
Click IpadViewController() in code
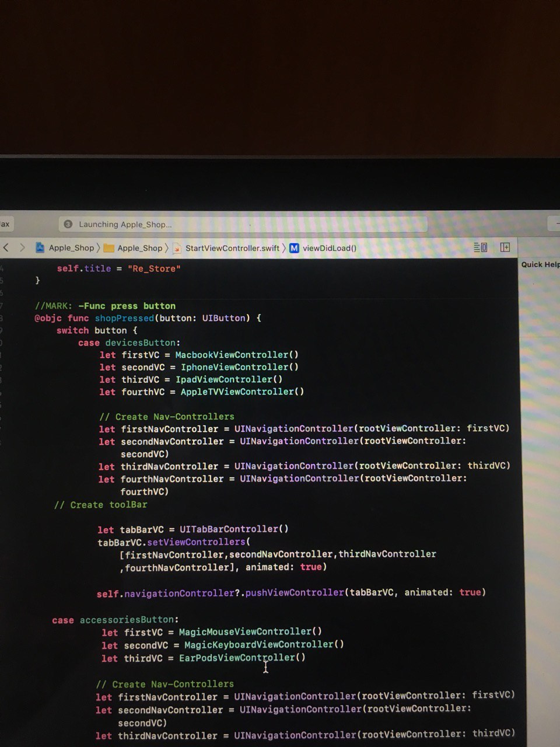point(229,379)
